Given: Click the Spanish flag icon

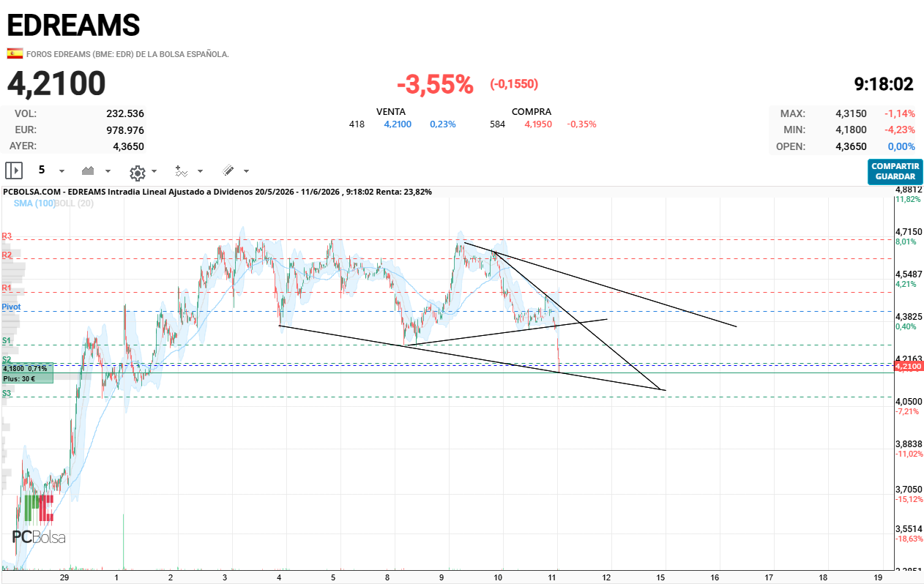Looking at the screenshot, I should click(x=15, y=53).
